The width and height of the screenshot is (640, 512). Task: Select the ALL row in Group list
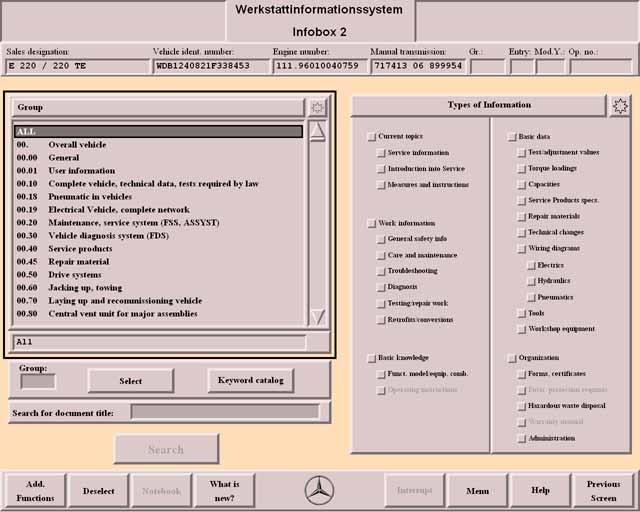click(x=158, y=131)
